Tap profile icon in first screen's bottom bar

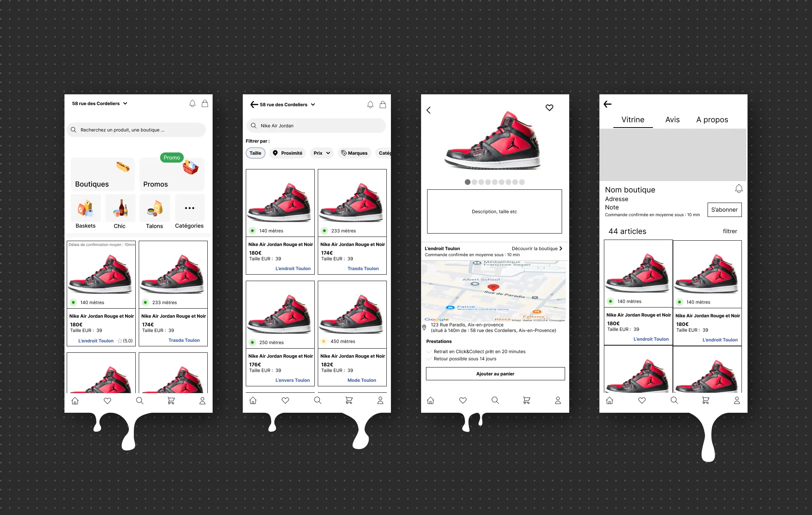tap(202, 401)
